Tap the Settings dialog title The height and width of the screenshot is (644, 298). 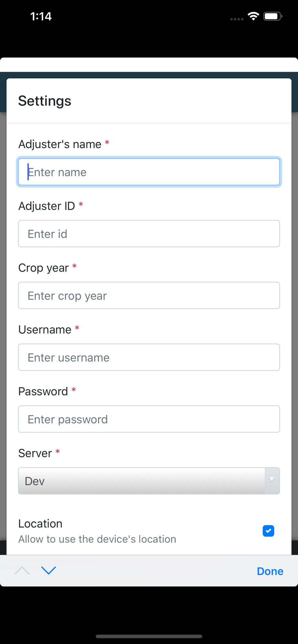click(45, 101)
